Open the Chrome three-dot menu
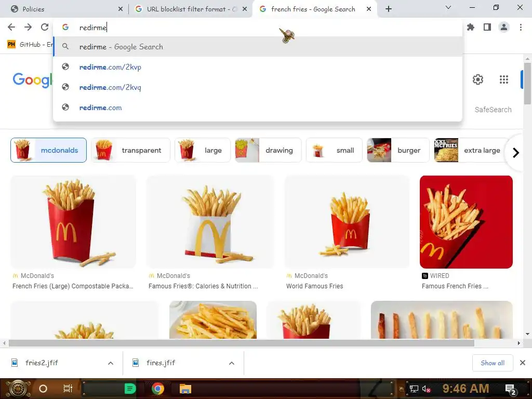 pos(521,27)
